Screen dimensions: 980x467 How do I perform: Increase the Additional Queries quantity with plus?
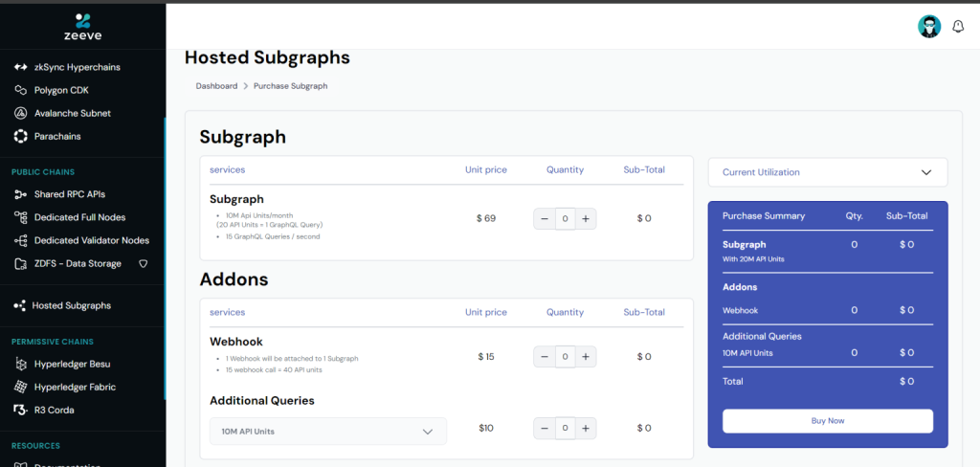(x=586, y=428)
